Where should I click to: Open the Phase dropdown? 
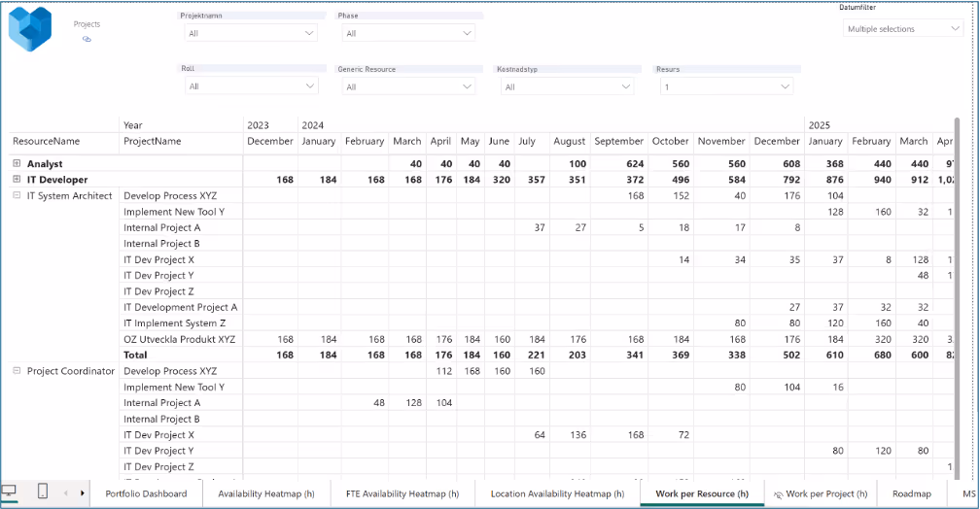407,33
